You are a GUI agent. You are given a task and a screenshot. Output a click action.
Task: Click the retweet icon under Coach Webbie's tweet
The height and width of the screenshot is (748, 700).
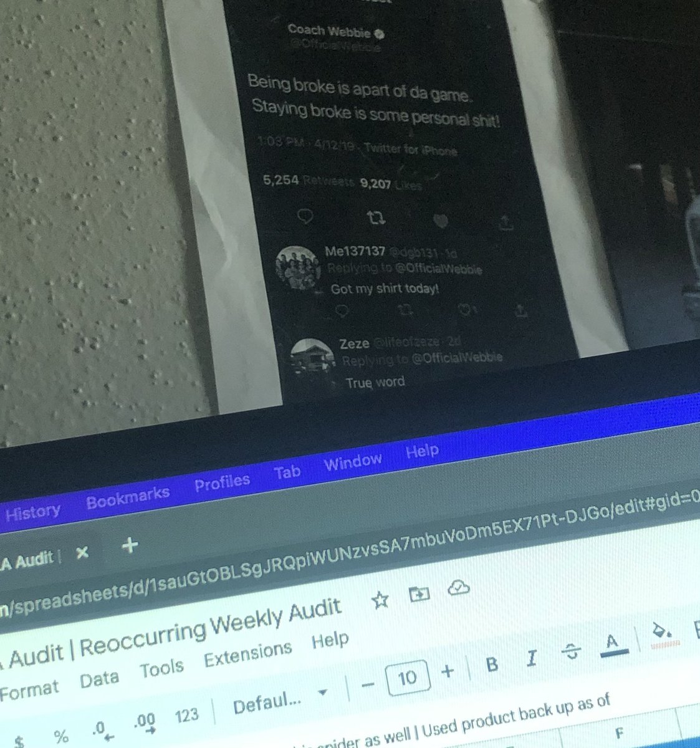pos(376,218)
